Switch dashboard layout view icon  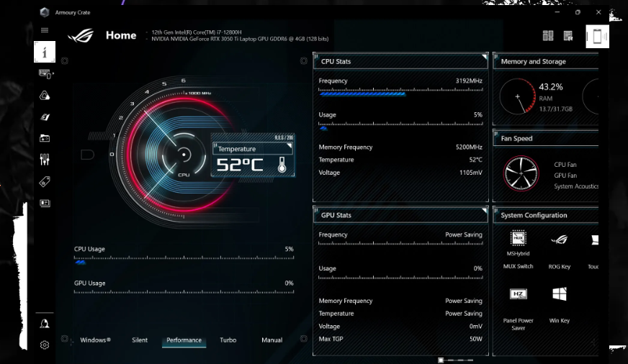(548, 35)
